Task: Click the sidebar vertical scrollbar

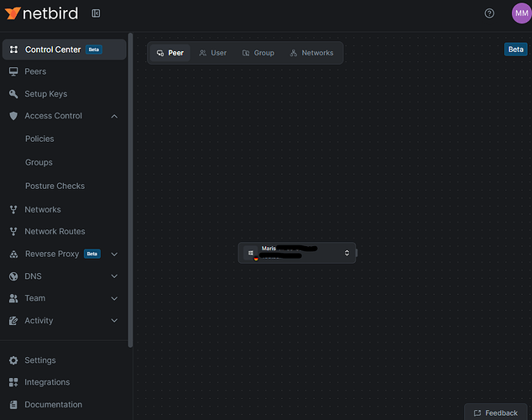Action: (130, 190)
